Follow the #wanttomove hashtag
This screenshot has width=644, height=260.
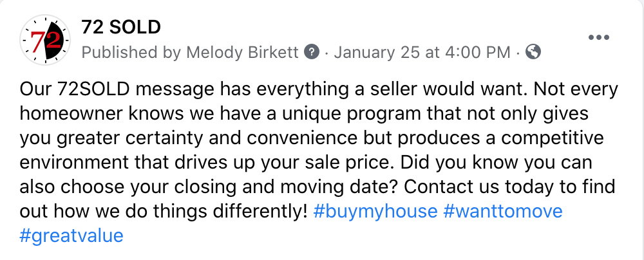tap(503, 212)
